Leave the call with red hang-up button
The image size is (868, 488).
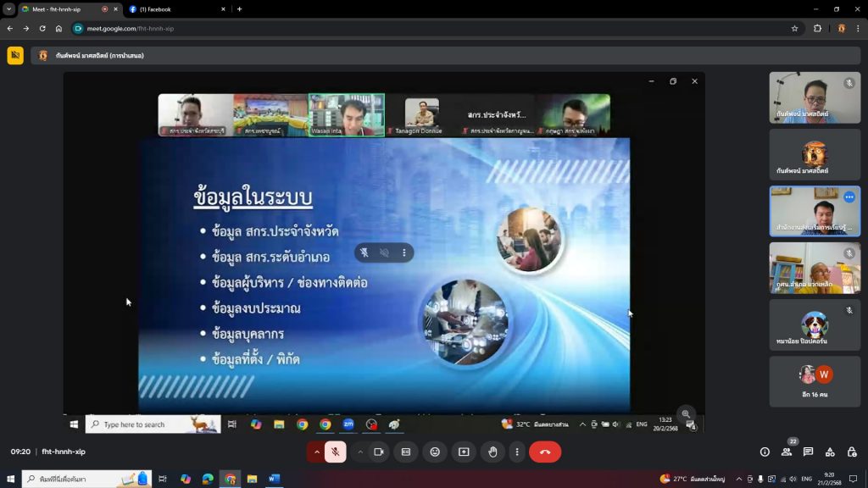point(545,452)
